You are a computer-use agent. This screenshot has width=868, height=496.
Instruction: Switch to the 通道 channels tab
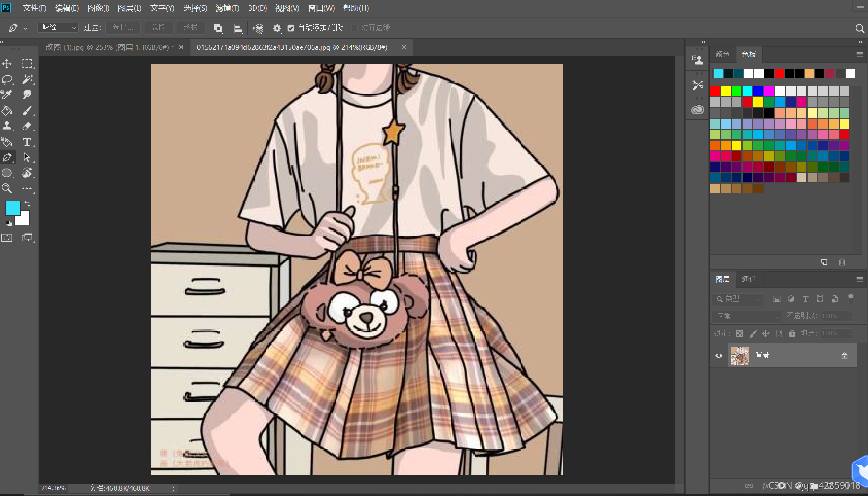[749, 279]
